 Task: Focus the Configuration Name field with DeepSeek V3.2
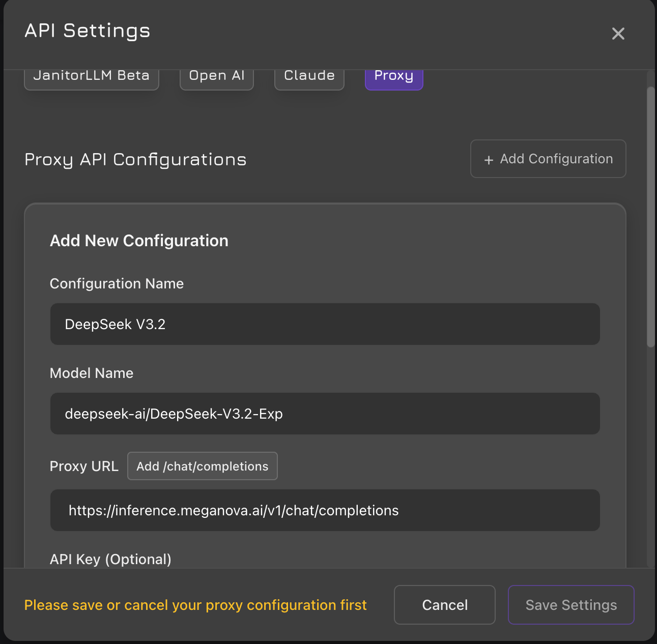click(325, 324)
